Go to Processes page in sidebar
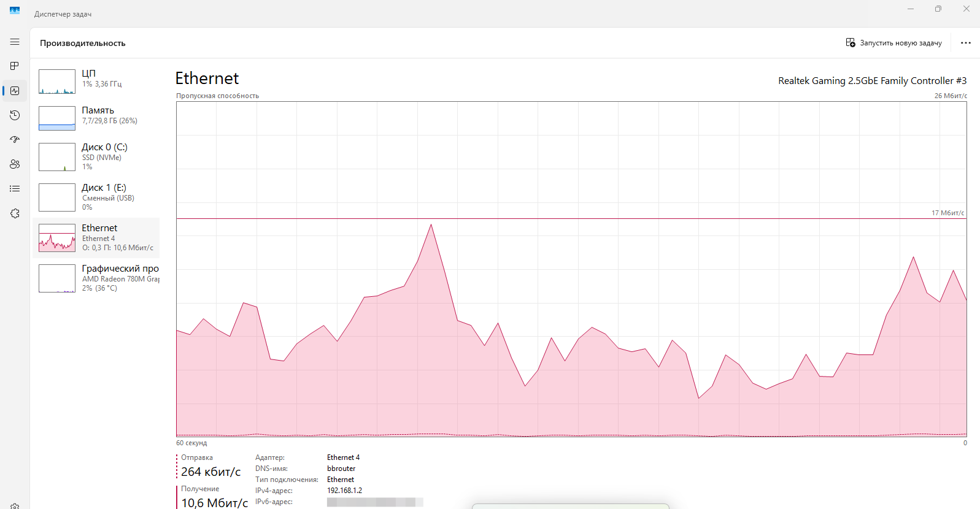The width and height of the screenshot is (980, 509). [15, 66]
